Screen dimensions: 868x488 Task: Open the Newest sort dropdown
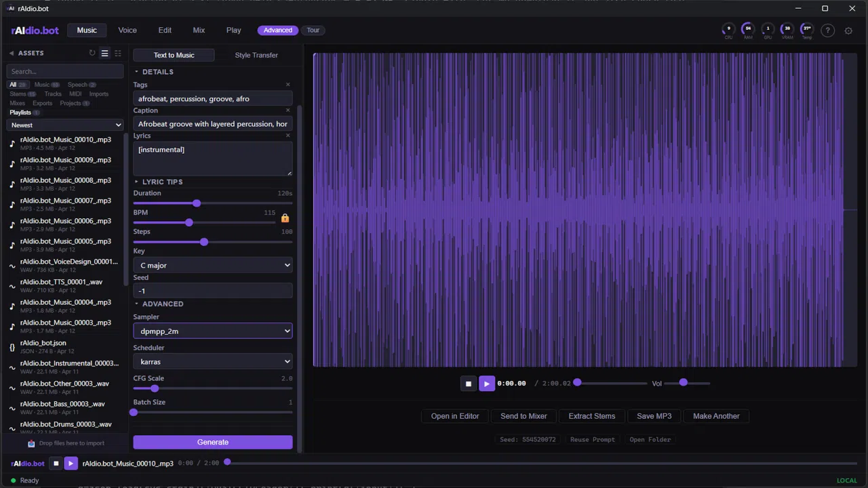pyautogui.click(x=65, y=125)
